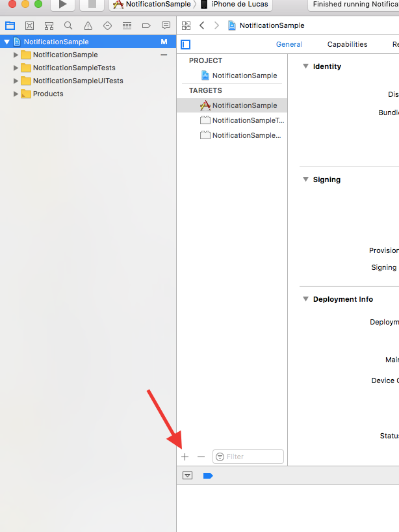The image size is (399, 532).
Task: Open the Debug navigator icon
Action: (127, 25)
